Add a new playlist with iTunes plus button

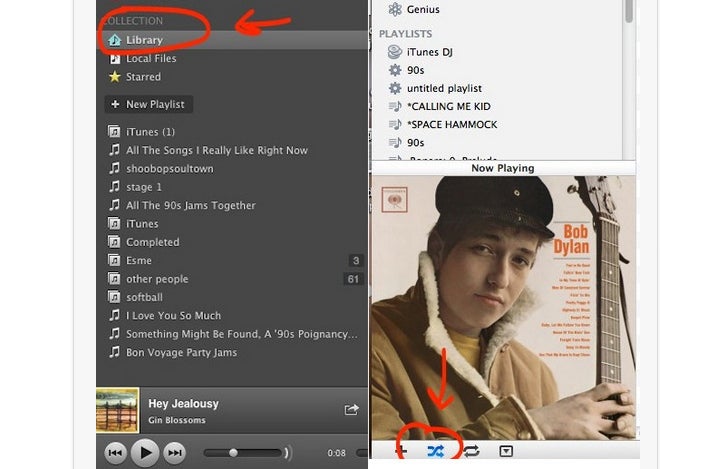point(402,451)
